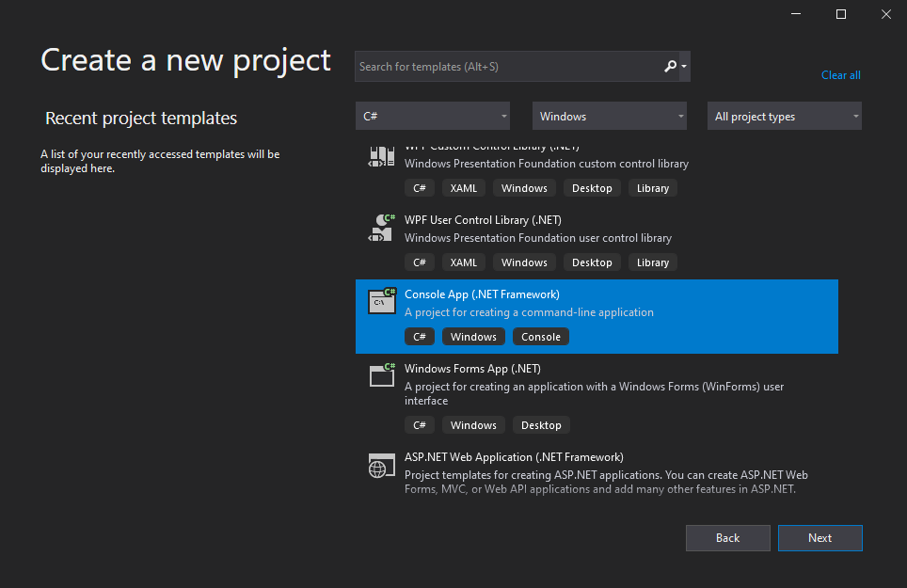Click the Desktop tag on WPF User Control Library
This screenshot has height=588, width=907.
593,262
